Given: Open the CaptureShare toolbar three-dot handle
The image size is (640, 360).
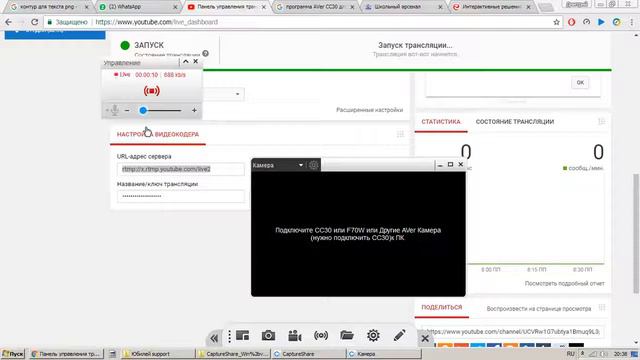Looking at the screenshot, I should coord(229,336).
